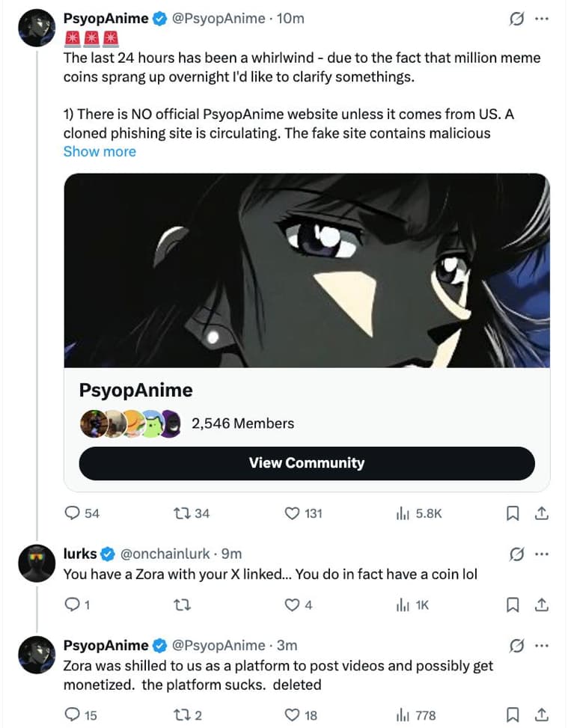Click the View Community button
This screenshot has height=728, width=568.
coord(306,462)
